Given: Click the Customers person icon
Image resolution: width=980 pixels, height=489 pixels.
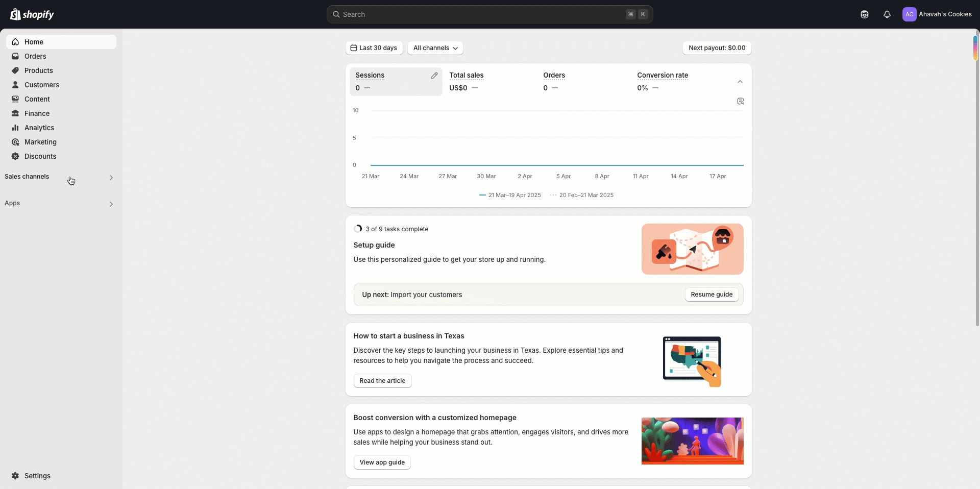Looking at the screenshot, I should point(15,85).
